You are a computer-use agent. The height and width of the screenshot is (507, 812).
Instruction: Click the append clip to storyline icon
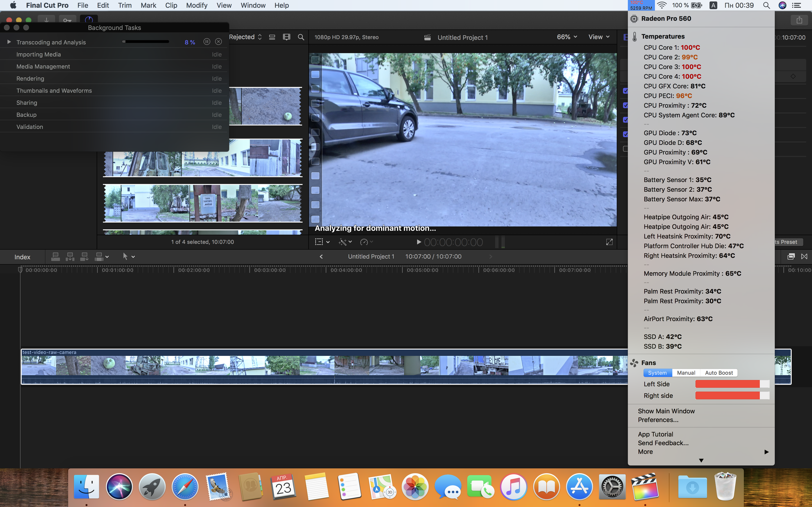click(84, 257)
